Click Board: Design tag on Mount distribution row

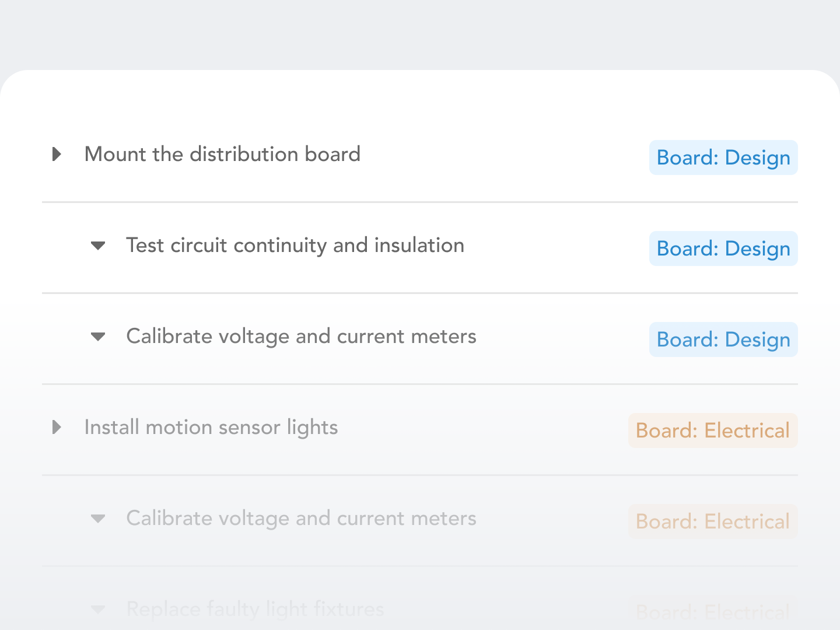(x=723, y=157)
